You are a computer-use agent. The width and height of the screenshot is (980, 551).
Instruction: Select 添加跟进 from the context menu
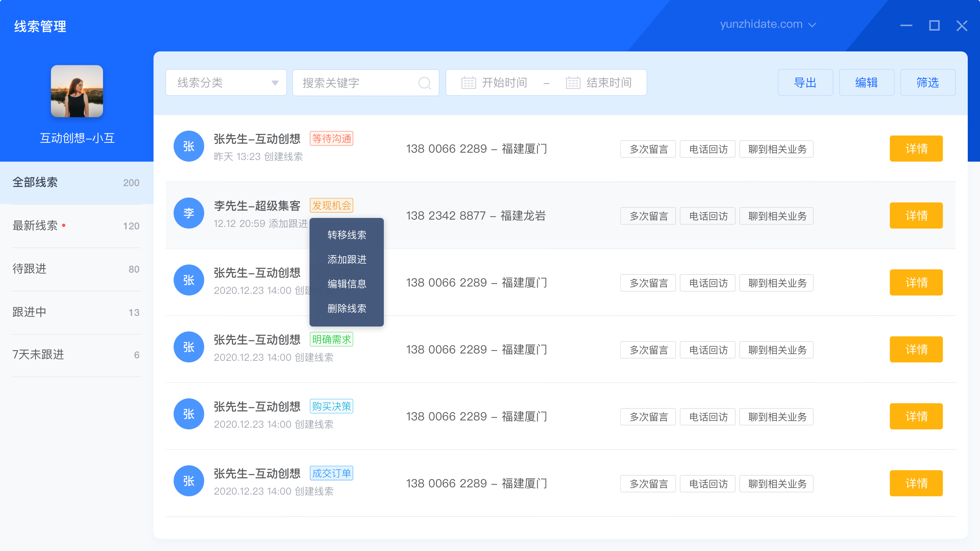[347, 260]
